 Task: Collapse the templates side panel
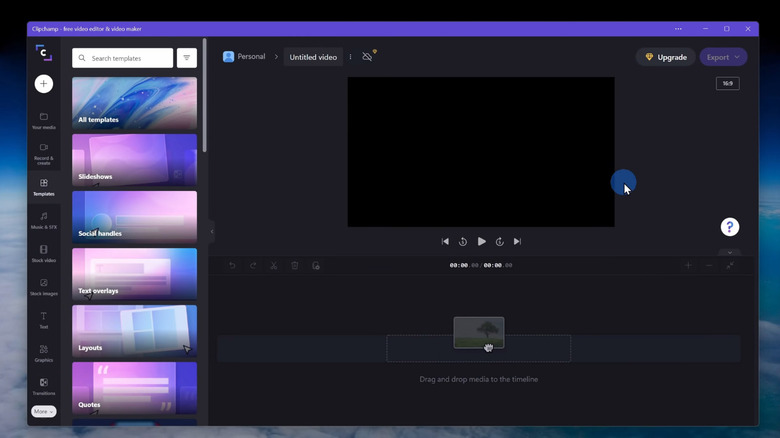[x=212, y=231]
